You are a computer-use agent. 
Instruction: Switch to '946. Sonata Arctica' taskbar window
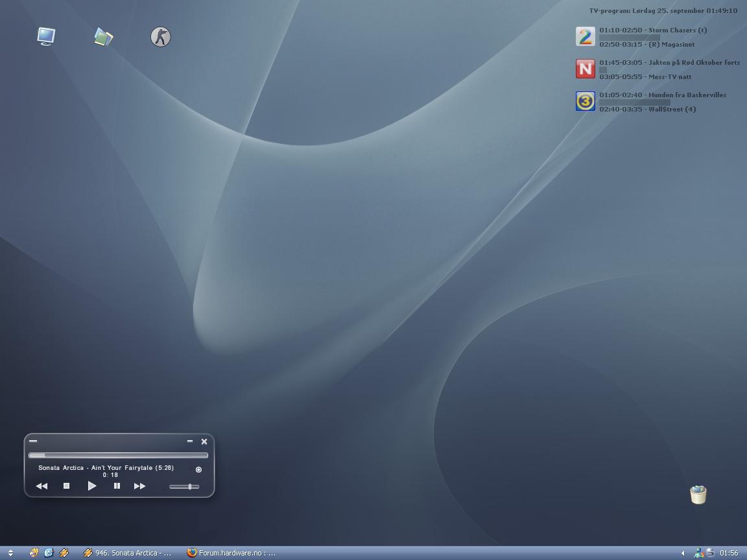click(x=128, y=553)
